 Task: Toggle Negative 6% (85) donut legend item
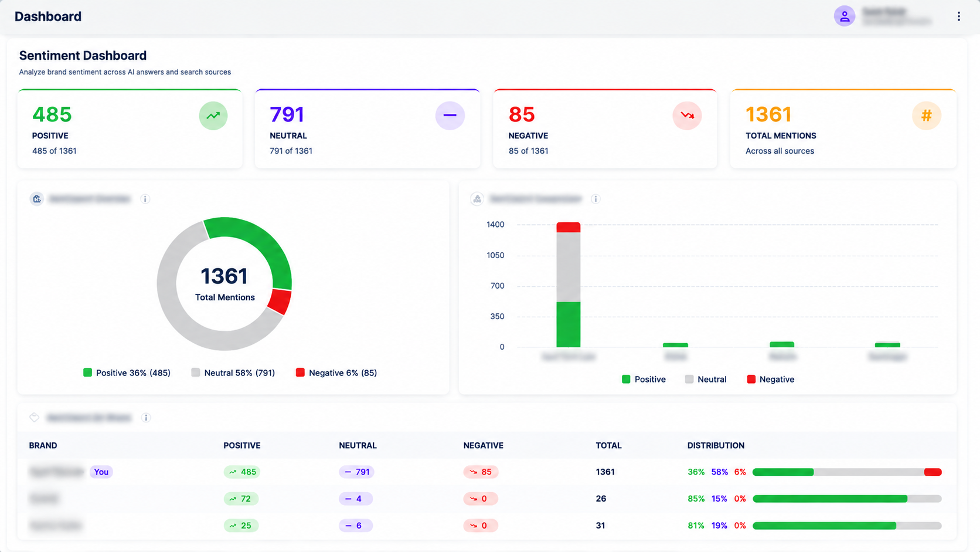click(336, 372)
